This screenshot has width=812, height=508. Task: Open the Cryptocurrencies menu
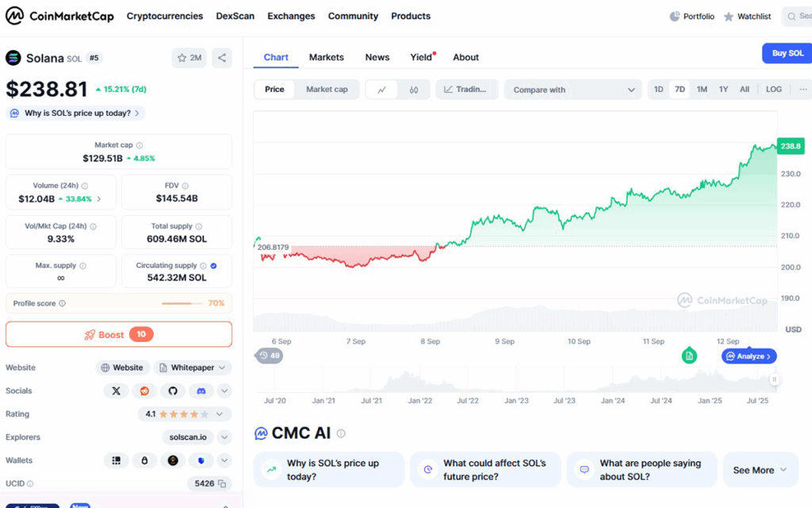[x=165, y=16]
